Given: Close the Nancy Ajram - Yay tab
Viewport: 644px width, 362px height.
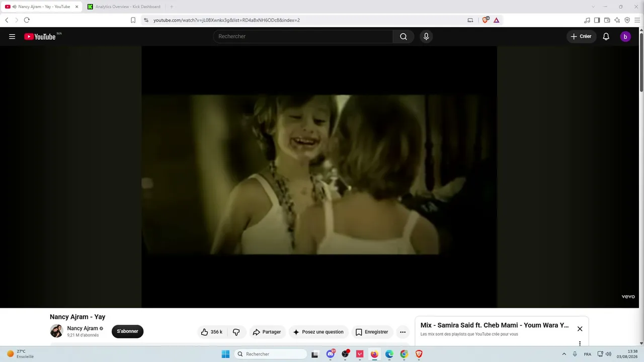Looking at the screenshot, I should point(77,7).
